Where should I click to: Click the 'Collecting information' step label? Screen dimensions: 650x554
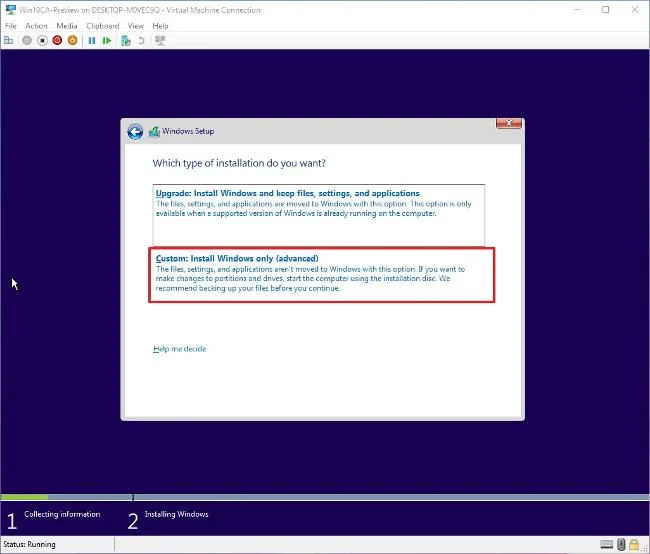62,514
